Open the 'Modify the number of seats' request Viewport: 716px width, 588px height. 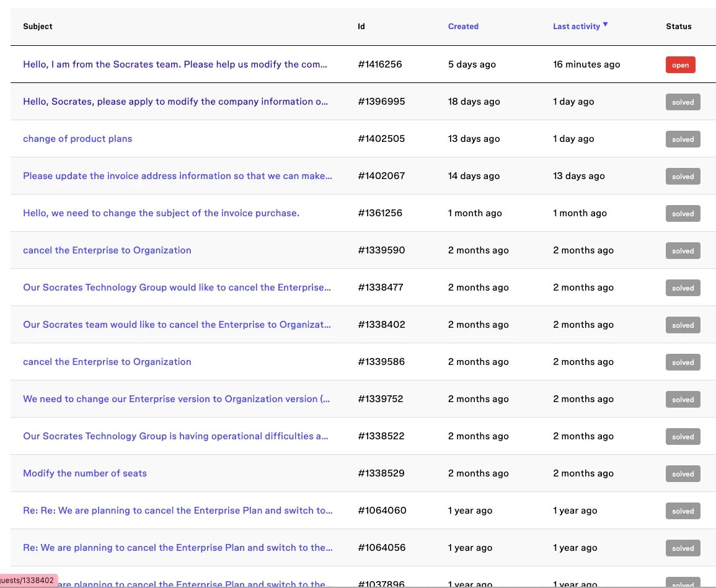(x=85, y=473)
